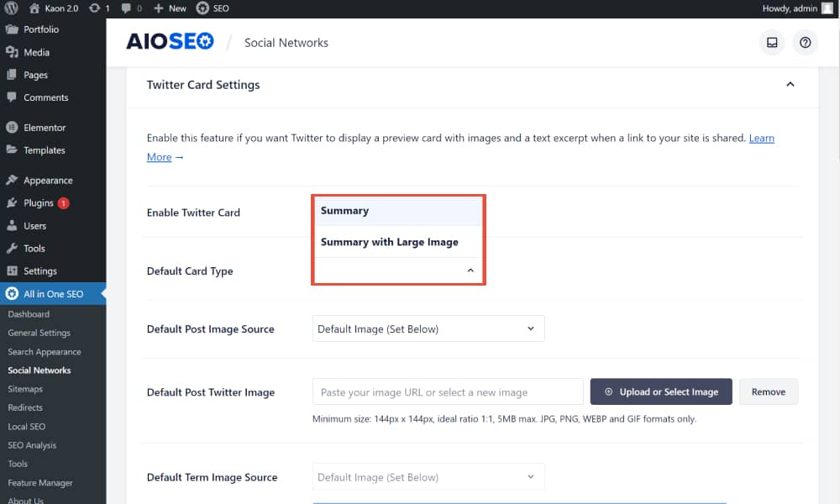Select the Summary card type option
The width and height of the screenshot is (840, 504).
click(345, 211)
